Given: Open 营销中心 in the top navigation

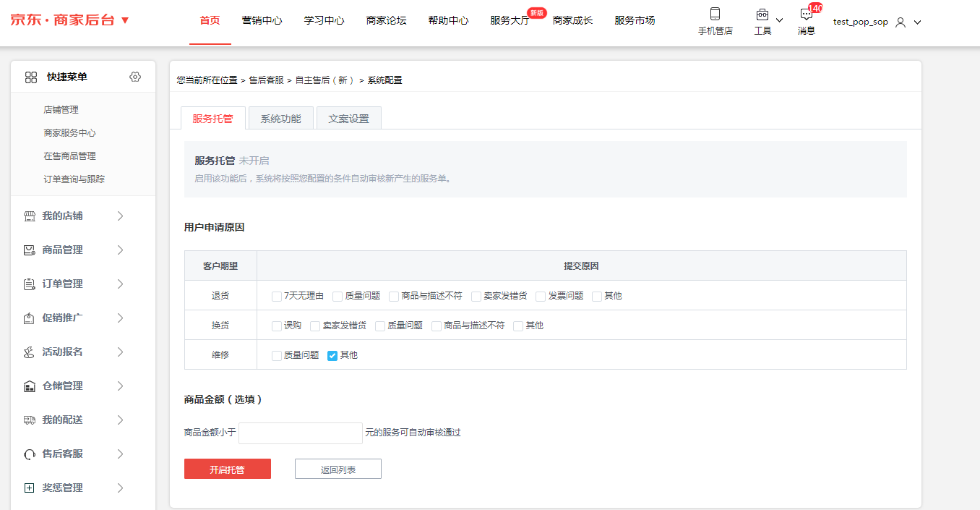Looking at the screenshot, I should click(x=262, y=20).
